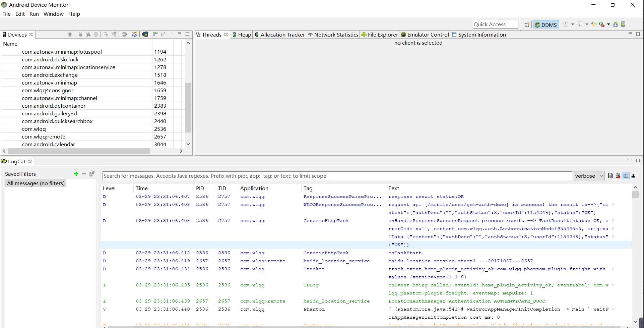
Task: Select log line with Tag TDLog
Action: pyautogui.click(x=367, y=289)
